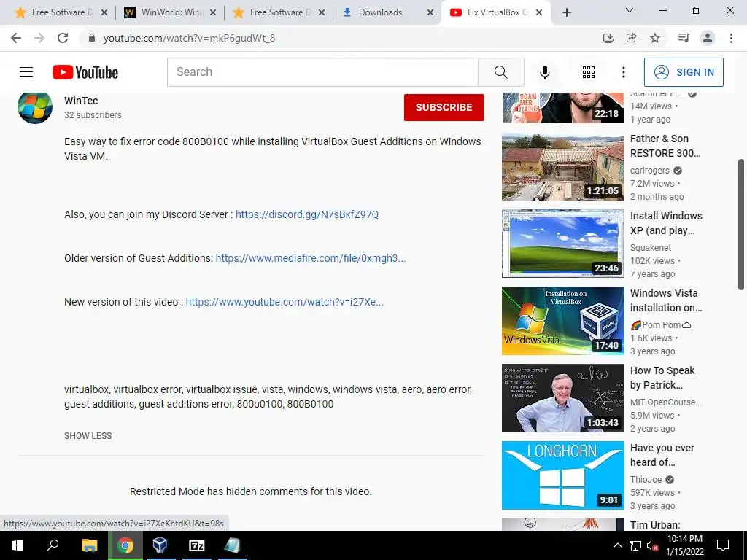Screen dimensions: 747x560
Task: View site info via the lock icon
Action: pyautogui.click(x=92, y=38)
